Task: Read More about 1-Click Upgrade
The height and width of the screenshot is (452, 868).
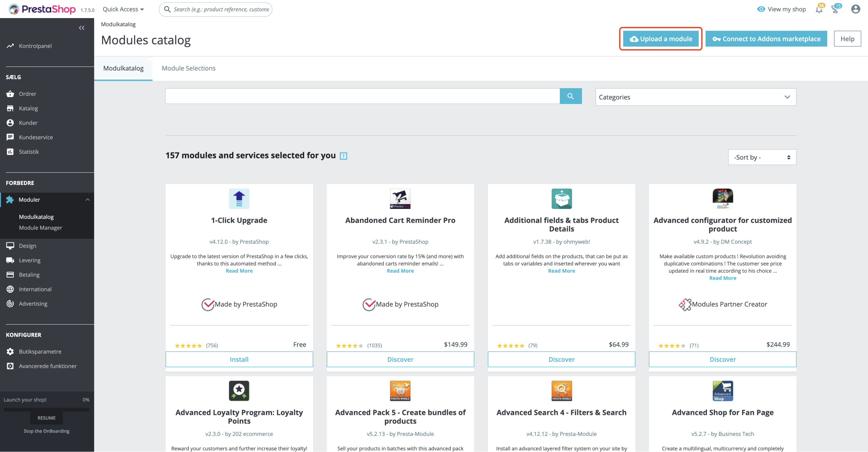Action: pyautogui.click(x=239, y=271)
